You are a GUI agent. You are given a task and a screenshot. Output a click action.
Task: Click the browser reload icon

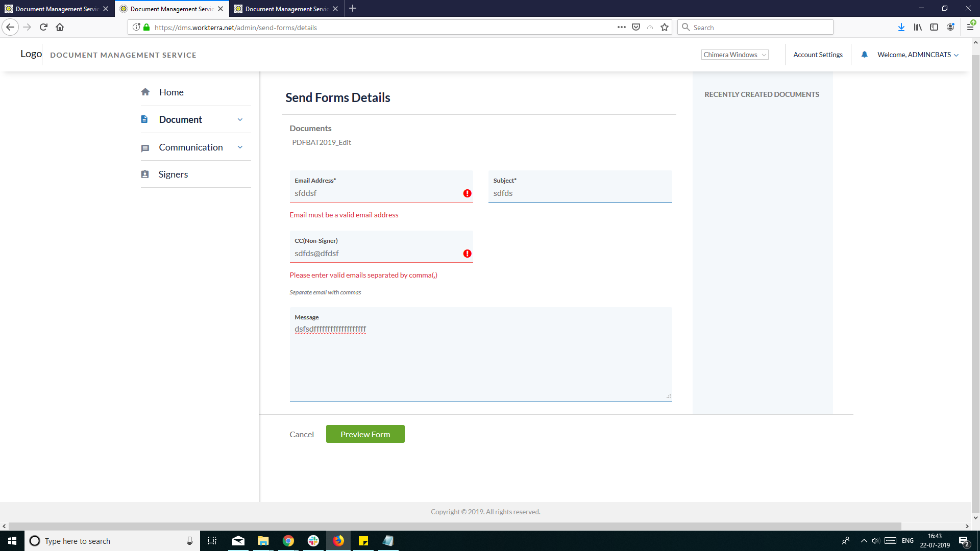coord(43,28)
